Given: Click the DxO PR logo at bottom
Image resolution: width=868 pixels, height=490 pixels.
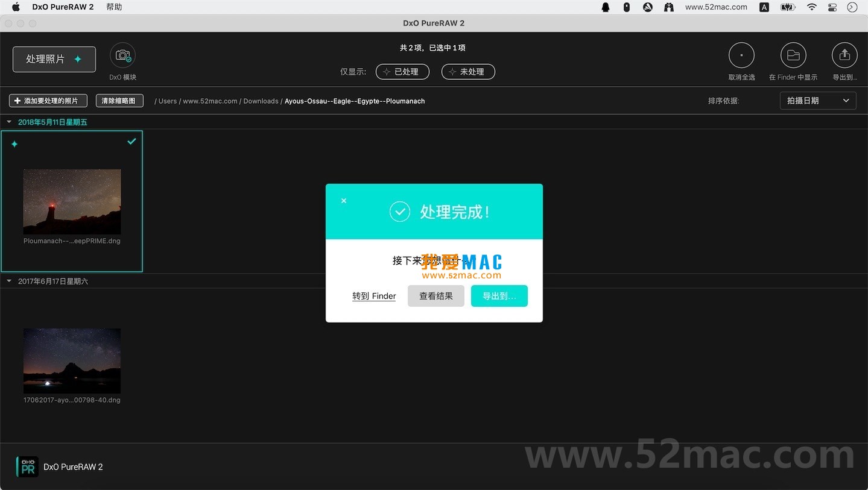Looking at the screenshot, I should click(x=27, y=466).
